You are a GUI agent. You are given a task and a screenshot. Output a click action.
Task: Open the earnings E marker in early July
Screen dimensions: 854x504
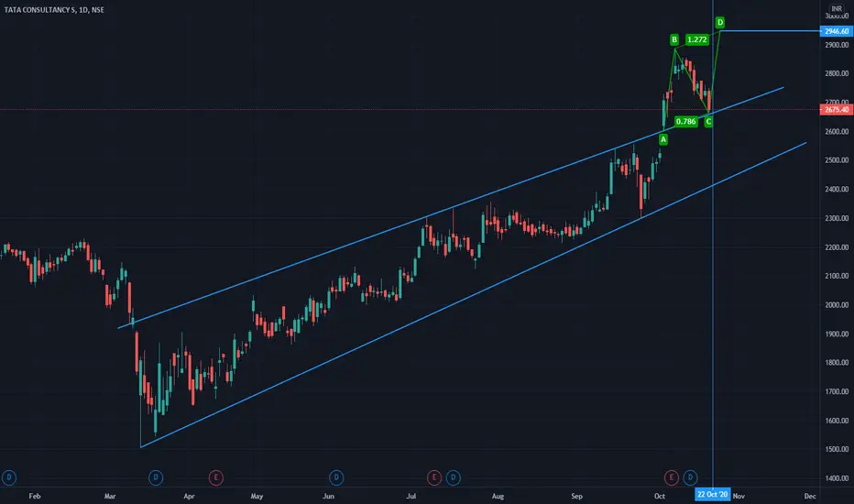[434, 477]
